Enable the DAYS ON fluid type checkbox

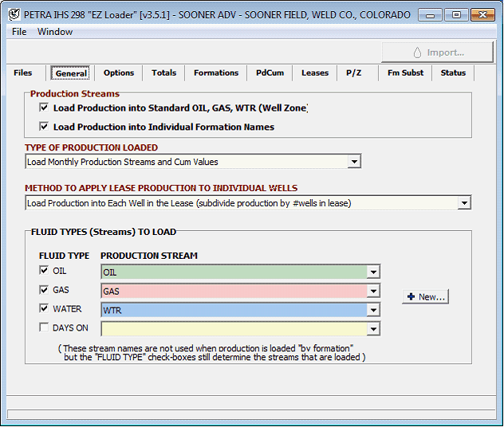(x=44, y=327)
